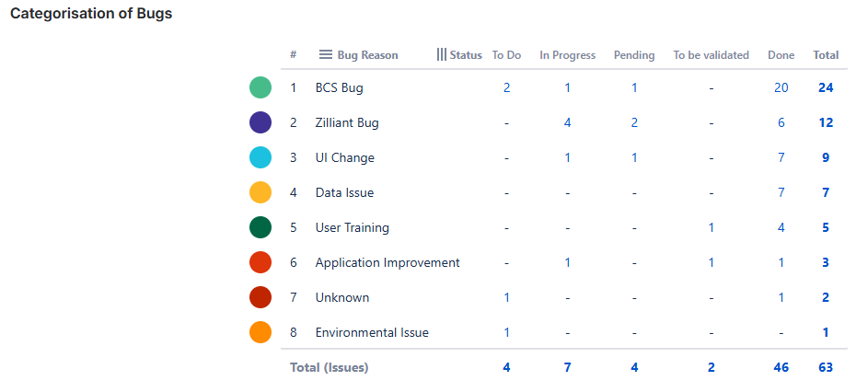Open the Done column total of 46
Screen dimensions: 868x392
pyautogui.click(x=781, y=368)
